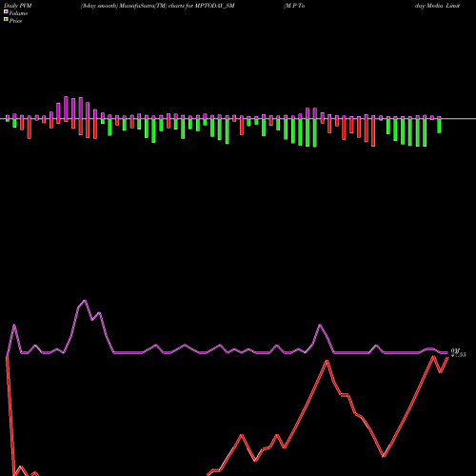This screenshot has height=476, width=476.
Task: Click the Price legend color swatch
Action: point(6,20)
